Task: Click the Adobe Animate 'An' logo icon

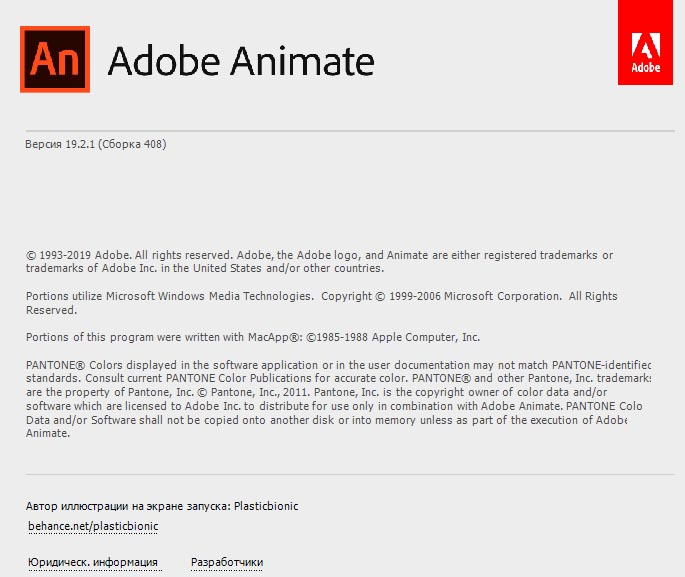Action: (x=55, y=59)
